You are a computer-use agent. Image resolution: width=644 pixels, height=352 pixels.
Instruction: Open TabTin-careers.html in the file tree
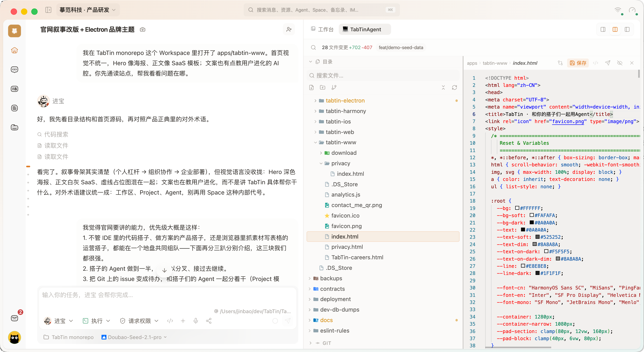pyautogui.click(x=357, y=257)
